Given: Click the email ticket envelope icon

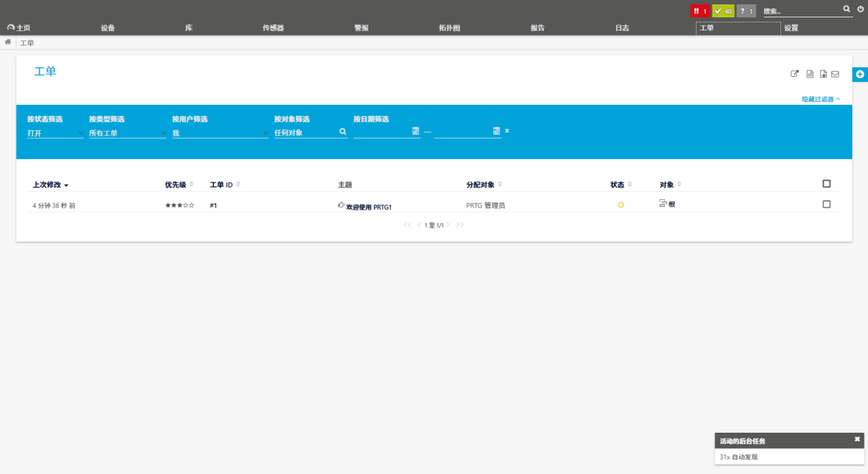Looking at the screenshot, I should [x=835, y=73].
